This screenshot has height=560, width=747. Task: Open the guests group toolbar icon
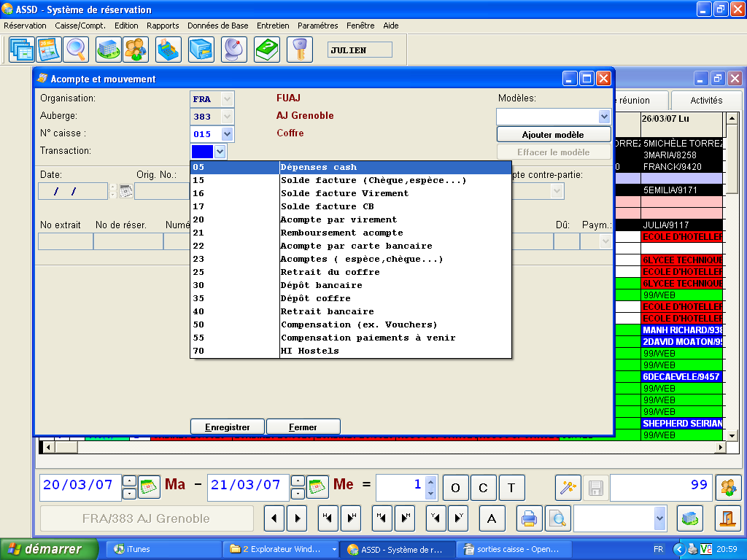pyautogui.click(x=136, y=50)
